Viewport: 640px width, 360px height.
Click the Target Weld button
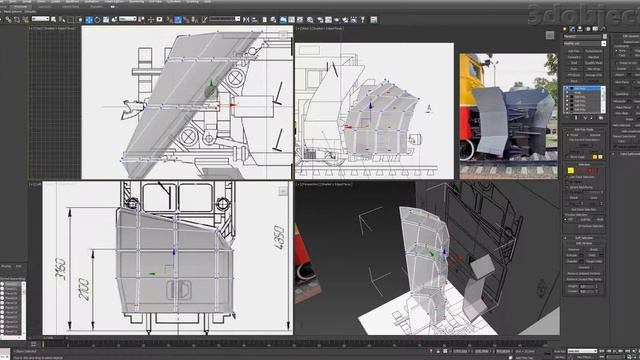(594, 261)
